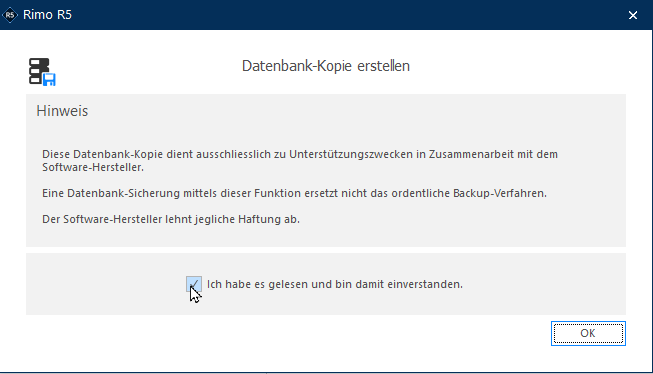Click the label 'Ich habe es gelesen und bin damit einverstanden.'
Viewport: 653px width, 374px height.
click(x=335, y=284)
